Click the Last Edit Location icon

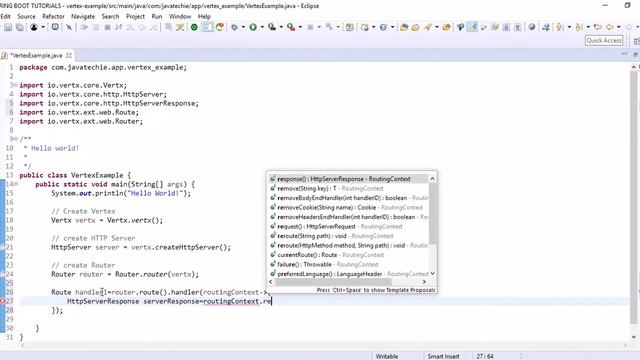(598, 27)
